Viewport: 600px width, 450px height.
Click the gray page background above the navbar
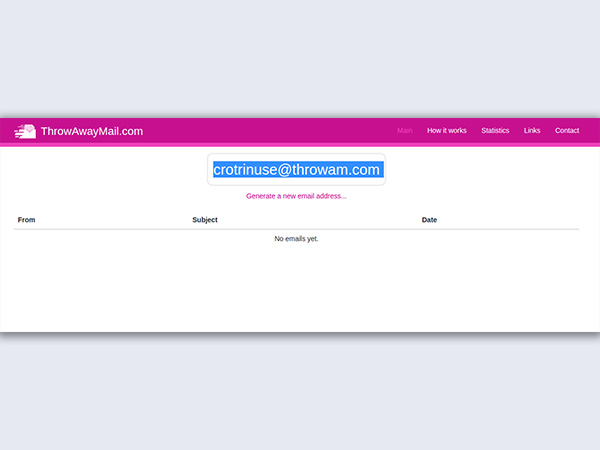[x=300, y=60]
